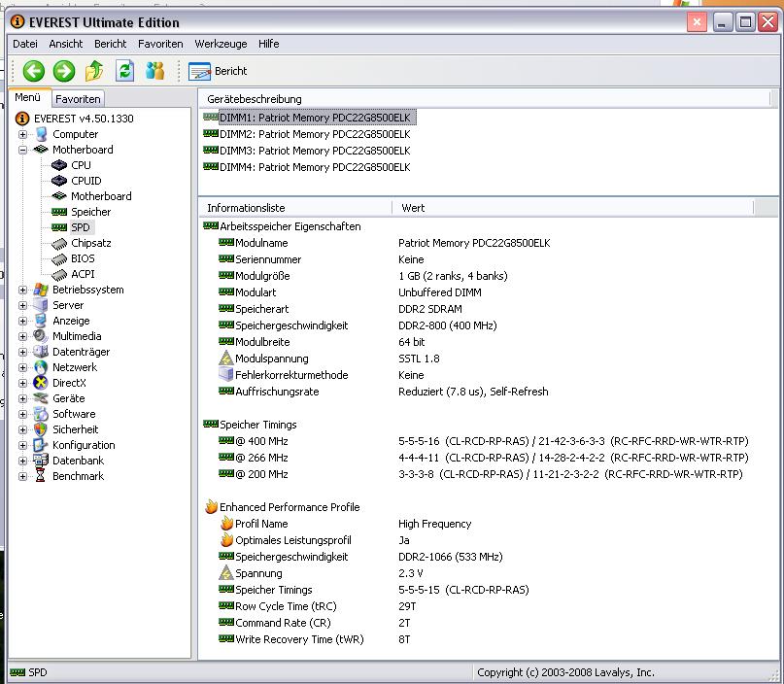
Task: Click the Modulspannung warning triangle icon
Action: pyautogui.click(x=226, y=358)
